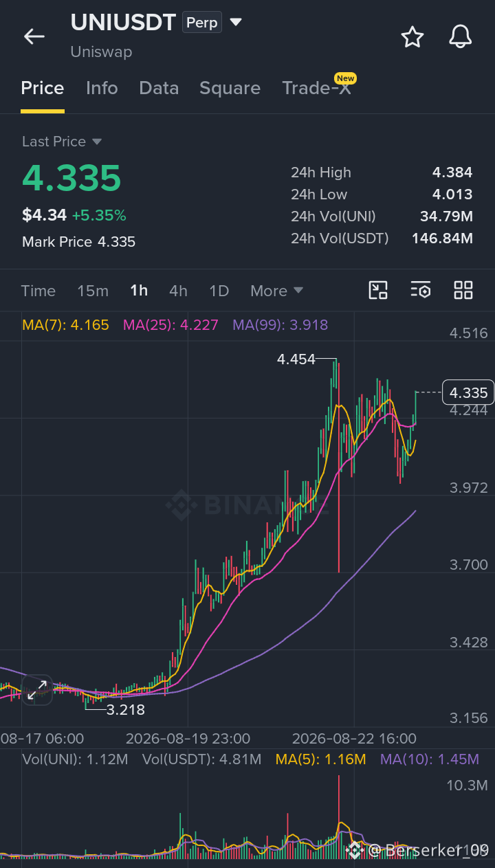Tap the 24h Low value 4.013

(452, 194)
